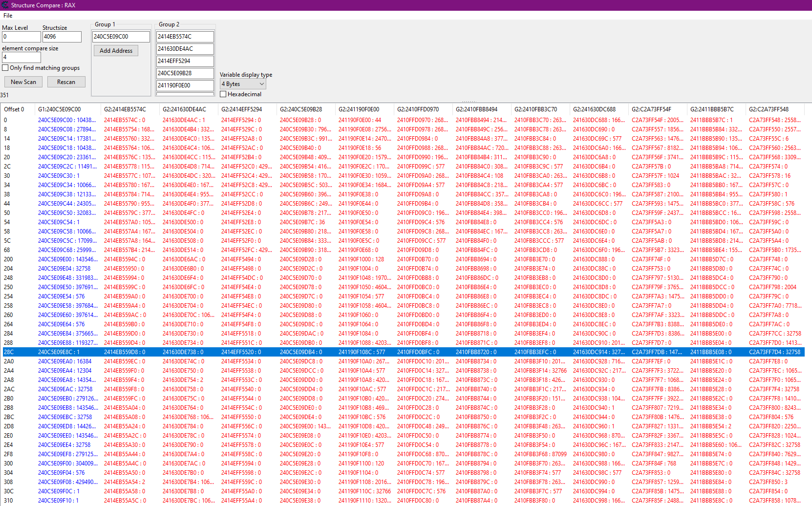Click cell 240C5E09EAC : 32758
The height and width of the screenshot is (506, 812).
(x=65, y=389)
